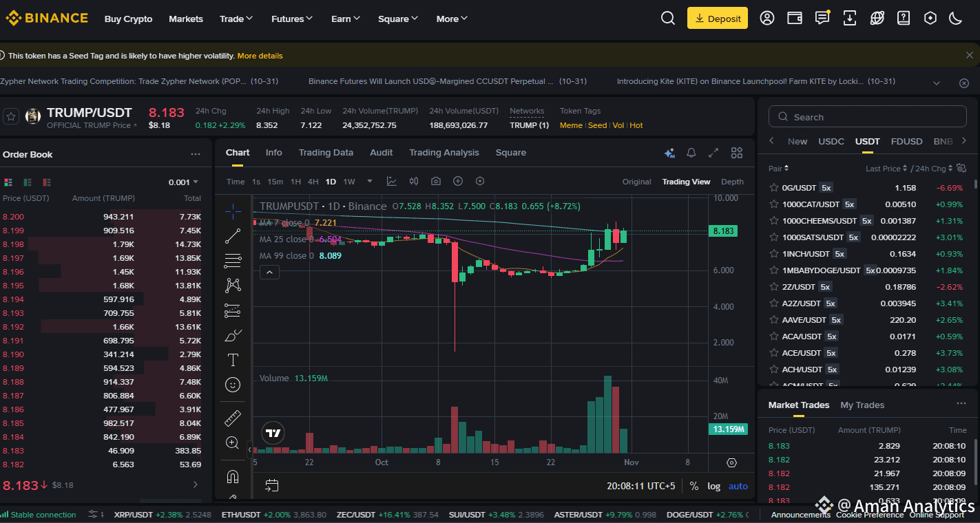980x523 pixels.
Task: Select the FDUSD market tab
Action: 906,141
